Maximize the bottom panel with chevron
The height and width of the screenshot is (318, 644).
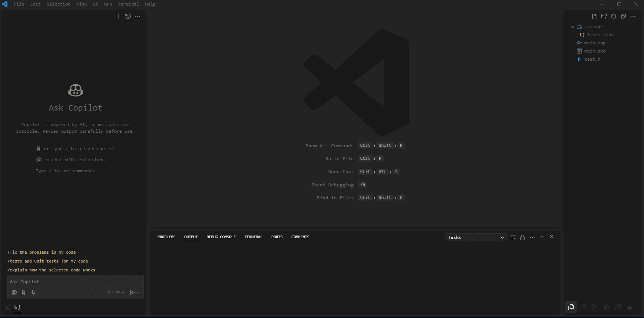(542, 237)
